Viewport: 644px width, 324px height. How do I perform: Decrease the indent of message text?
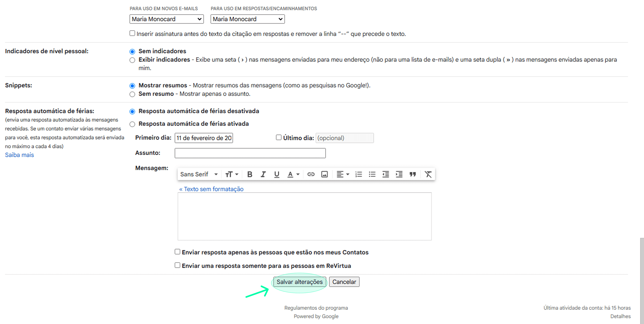(386, 174)
